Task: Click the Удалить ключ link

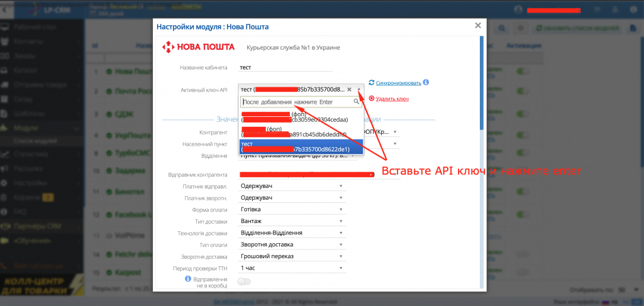Action: coord(392,99)
